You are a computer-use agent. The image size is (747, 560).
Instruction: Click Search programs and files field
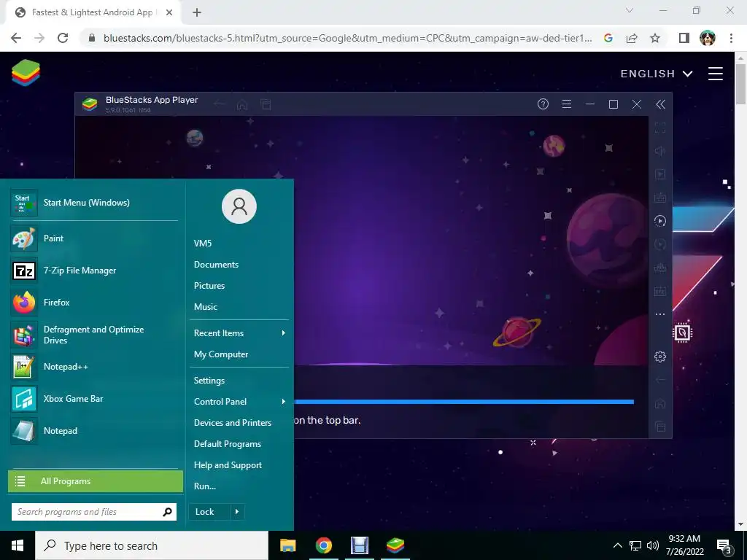pos(94,512)
